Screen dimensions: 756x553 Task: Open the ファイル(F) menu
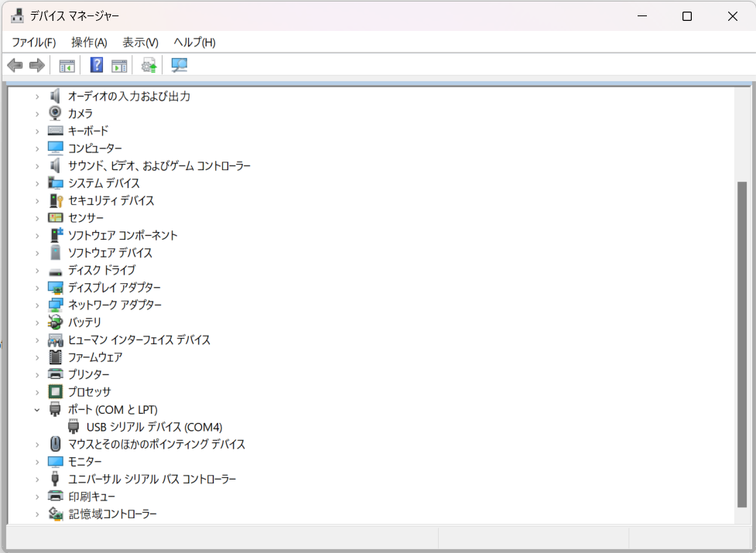(34, 43)
